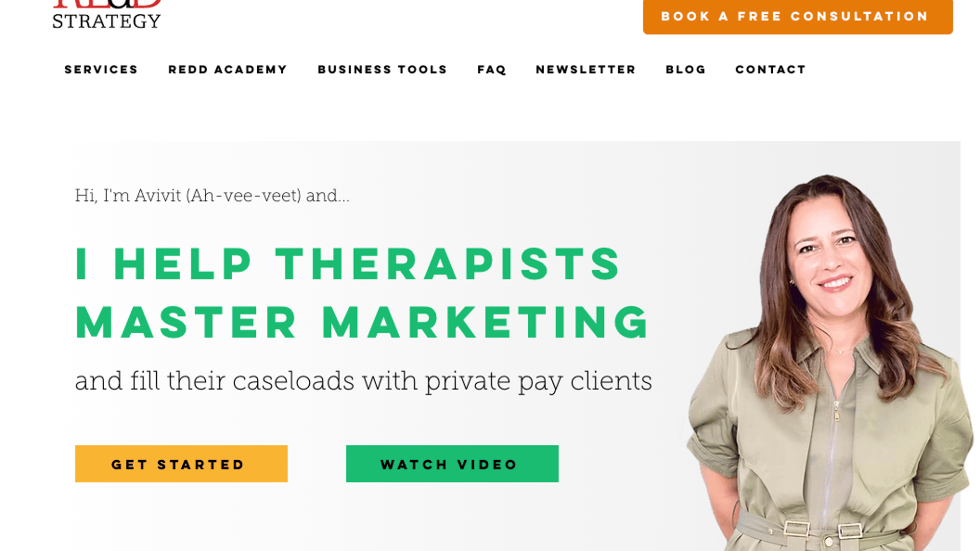
Task: Open the Services menu item
Action: coord(101,69)
